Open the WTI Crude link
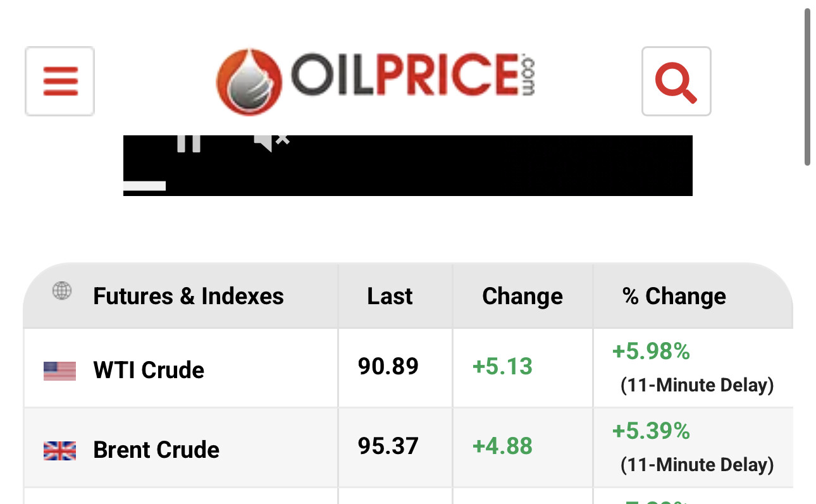Screen dimensions: 816x504 coord(149,370)
